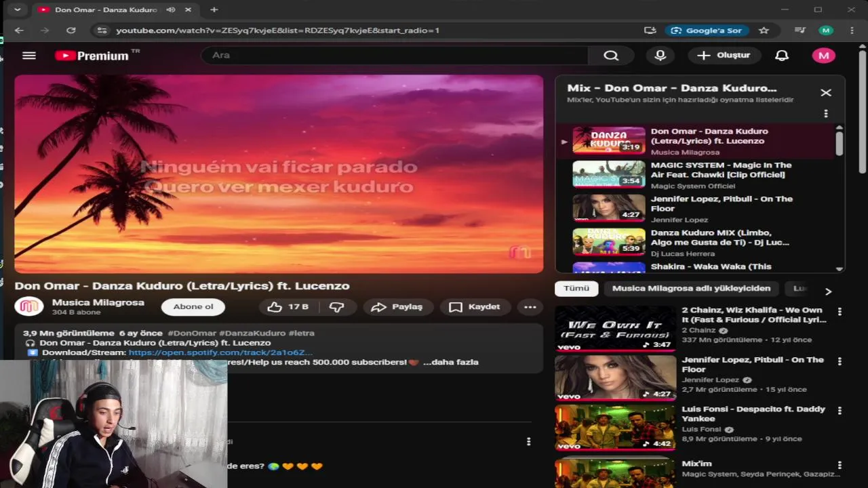Open options for Despacito video
The image size is (868, 488).
click(840, 411)
